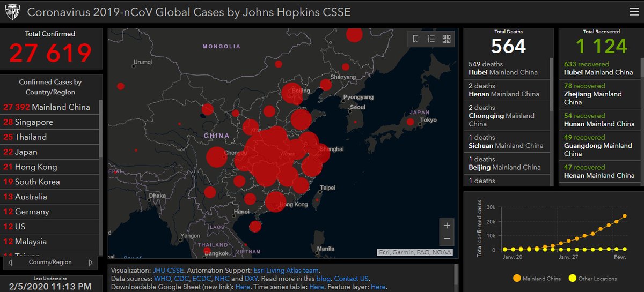This screenshot has height=292, width=644.
Task: Click the Johns Hopkins shield logo
Action: [12, 12]
